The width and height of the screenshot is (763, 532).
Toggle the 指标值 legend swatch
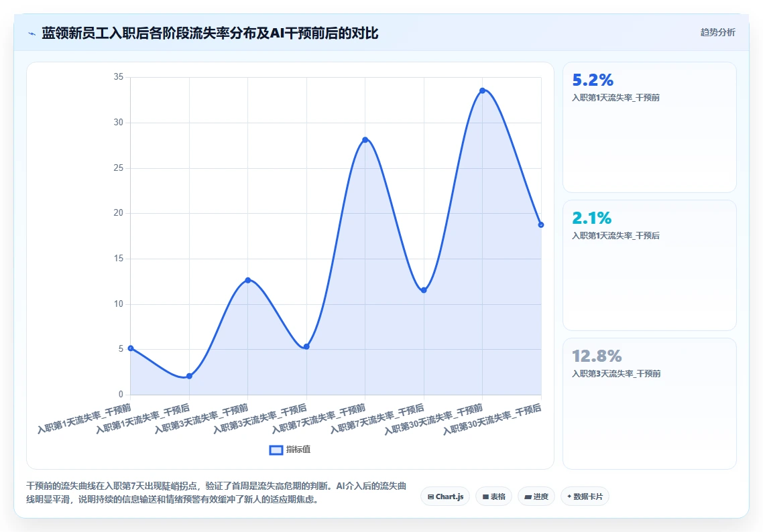point(276,450)
